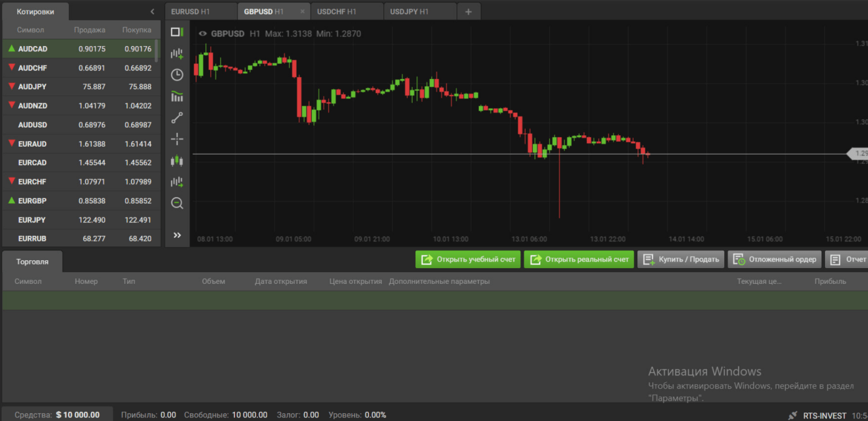
Task: Toggle GBPUSD chart visibility eye icon
Action: (202, 34)
